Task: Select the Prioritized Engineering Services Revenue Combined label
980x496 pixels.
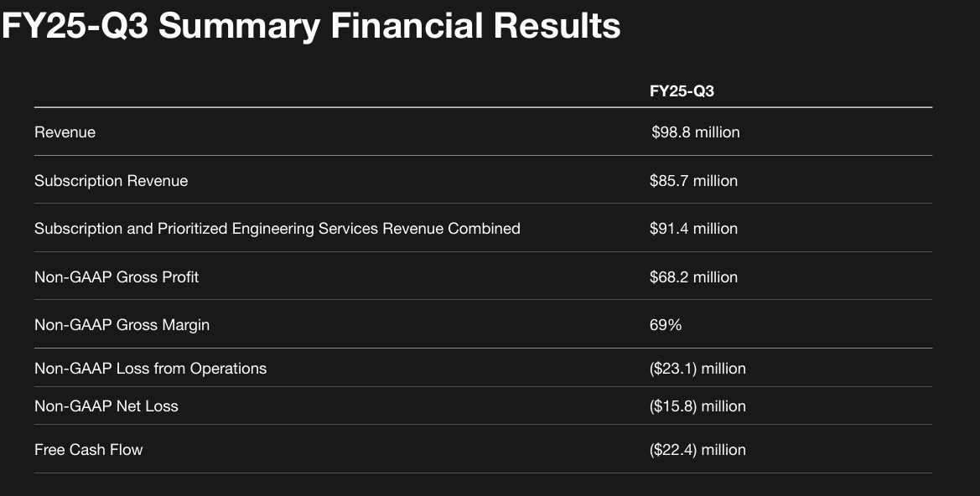Action: (x=277, y=229)
